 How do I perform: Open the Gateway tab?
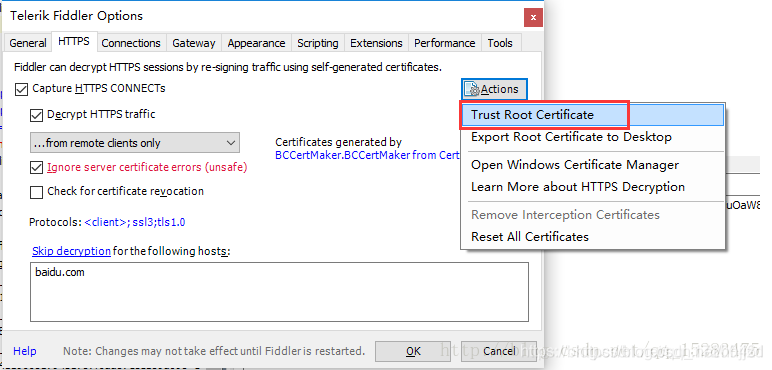[193, 43]
